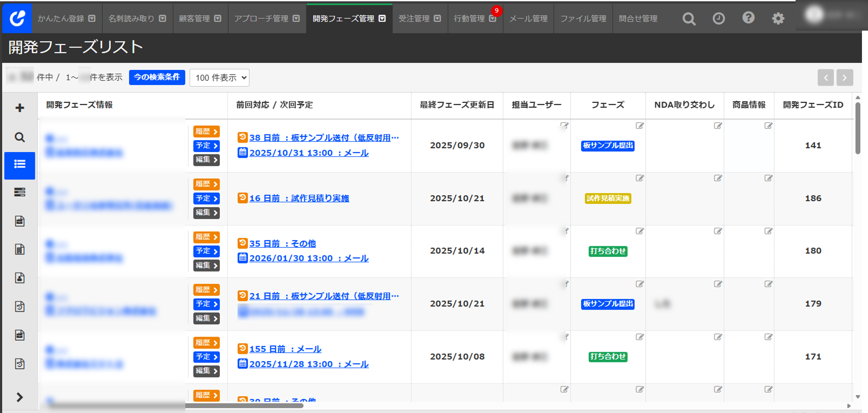The image size is (868, 413).
Task: Expand the 受注管理 dropdown arrow
Action: pos(437,19)
